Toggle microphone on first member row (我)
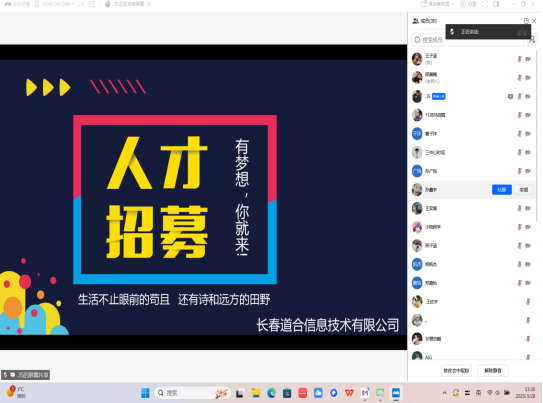This screenshot has width=543, height=403. click(x=519, y=59)
